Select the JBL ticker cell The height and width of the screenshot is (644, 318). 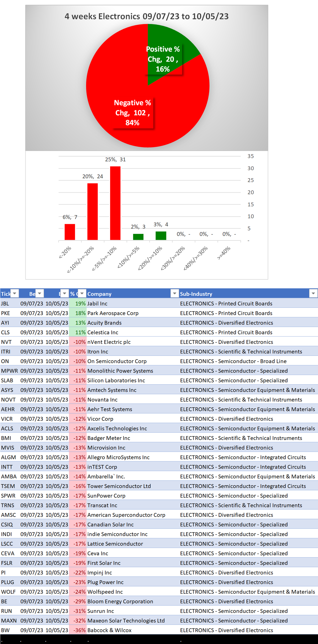pos(5,303)
